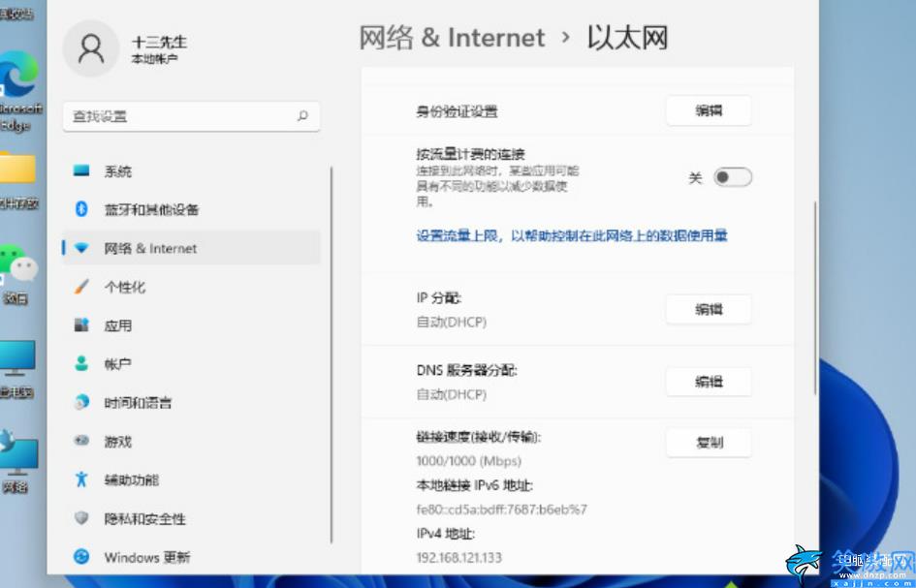Click 编辑 button for 身份验证设置

(x=708, y=110)
